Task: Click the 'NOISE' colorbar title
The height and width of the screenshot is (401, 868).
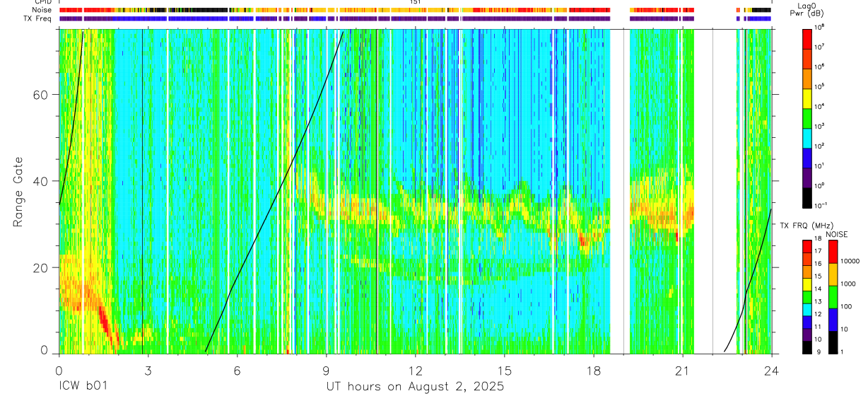Action: [x=836, y=234]
